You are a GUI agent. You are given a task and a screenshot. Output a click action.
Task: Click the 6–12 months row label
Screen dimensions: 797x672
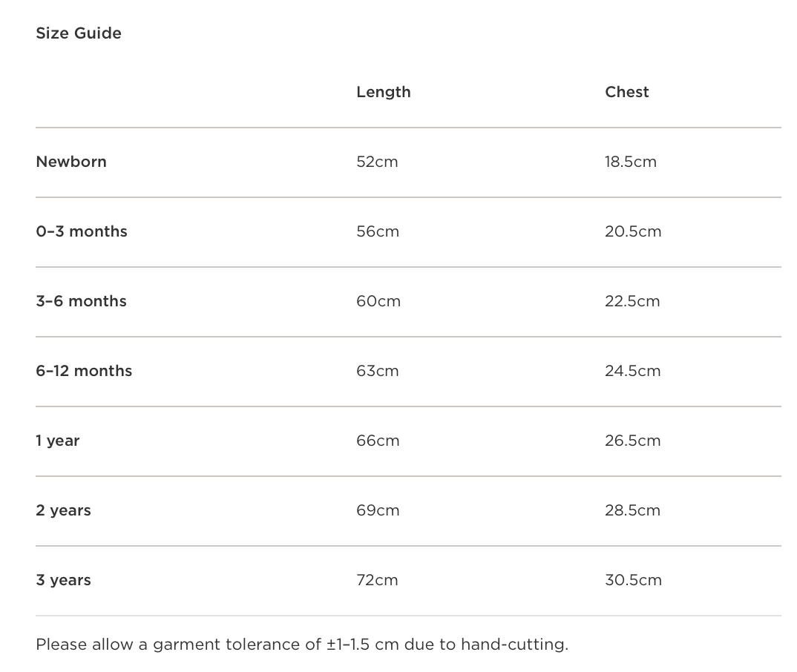(x=84, y=371)
